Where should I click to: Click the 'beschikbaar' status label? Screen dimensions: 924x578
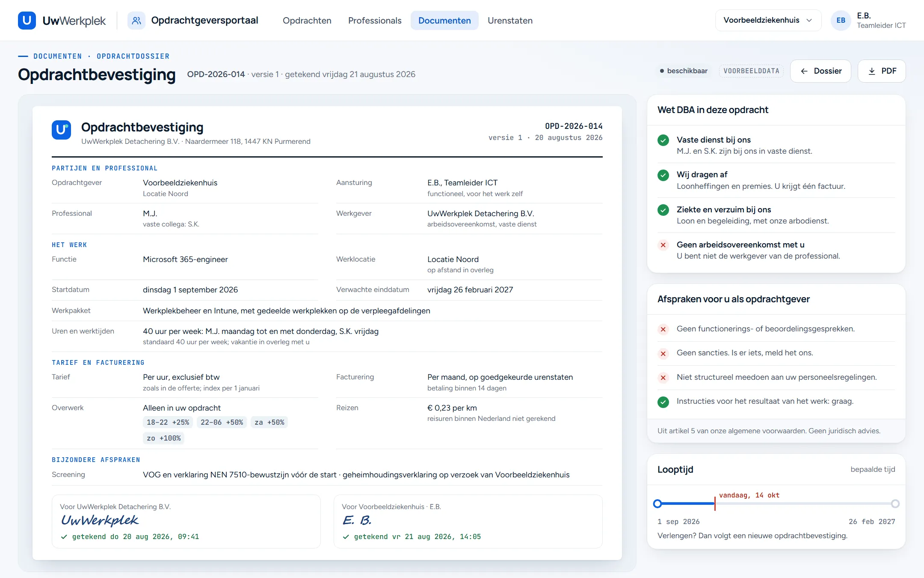point(684,71)
